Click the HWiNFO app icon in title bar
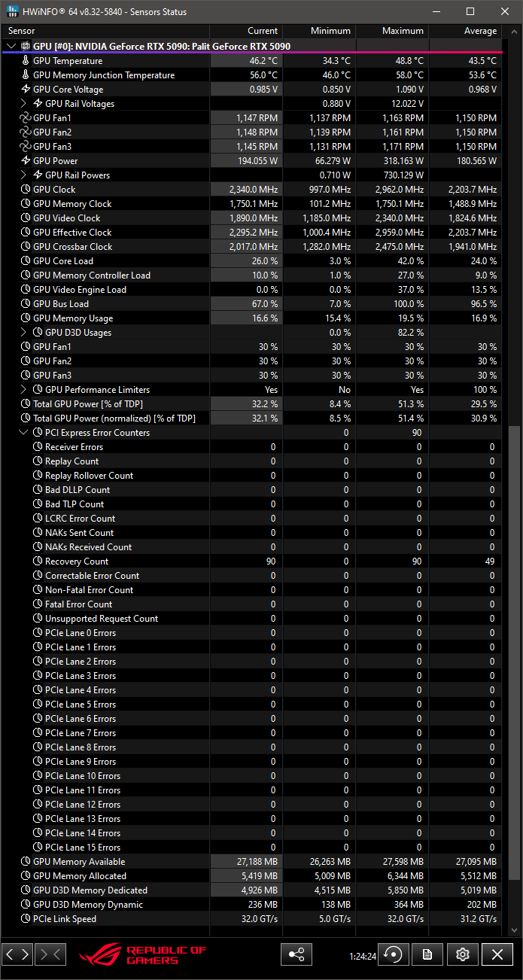Viewport: 523px width, 980px height. (x=11, y=11)
